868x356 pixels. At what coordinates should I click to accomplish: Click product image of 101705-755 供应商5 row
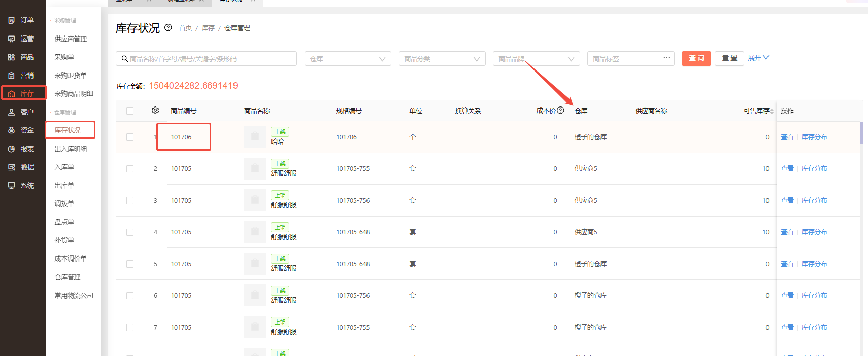pos(255,168)
